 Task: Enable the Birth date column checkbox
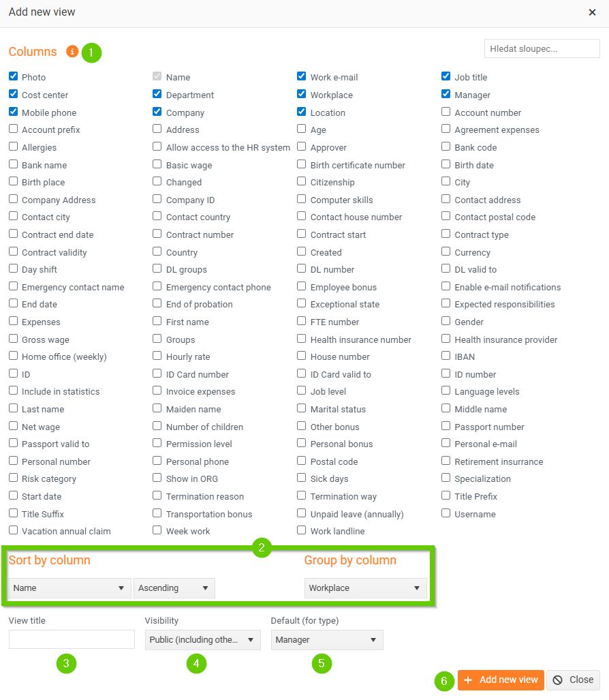tap(446, 164)
